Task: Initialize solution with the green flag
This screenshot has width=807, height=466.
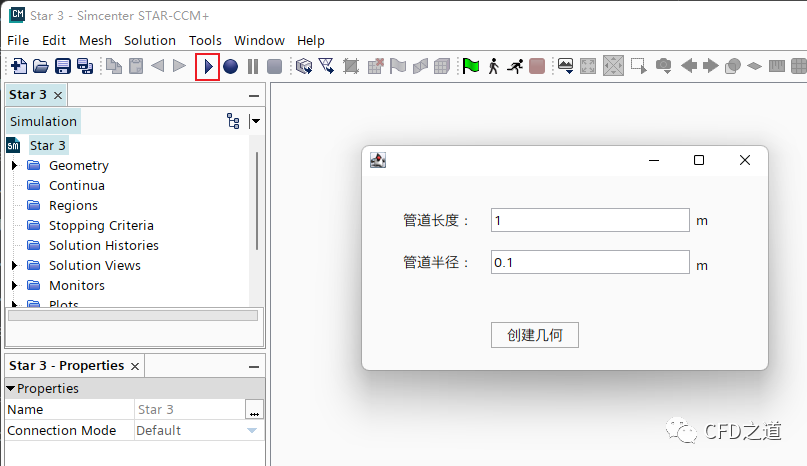Action: [470, 66]
